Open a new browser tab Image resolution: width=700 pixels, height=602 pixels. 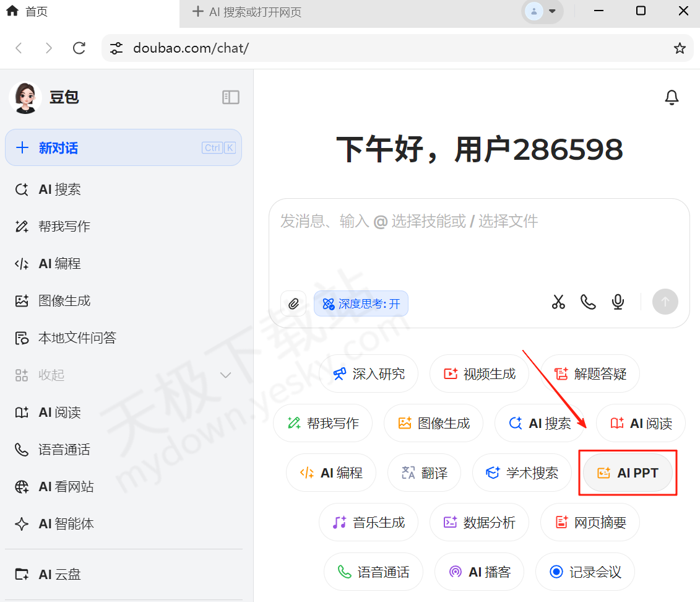tap(197, 11)
